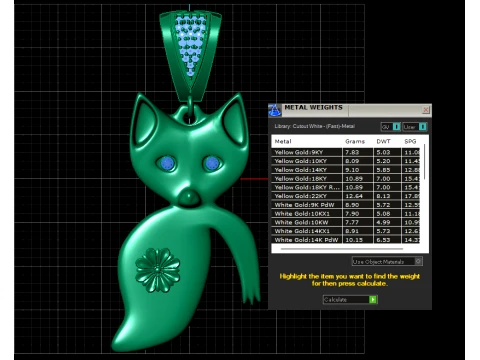Select the White Gold:9K PdW row
This screenshot has width=480, height=360.
pyautogui.click(x=346, y=205)
